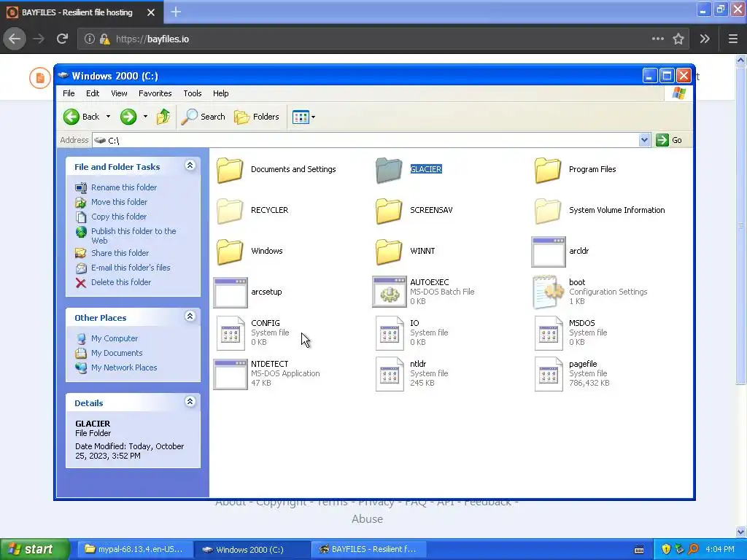
Task: Click Delete this folder link
Action: pyautogui.click(x=121, y=282)
